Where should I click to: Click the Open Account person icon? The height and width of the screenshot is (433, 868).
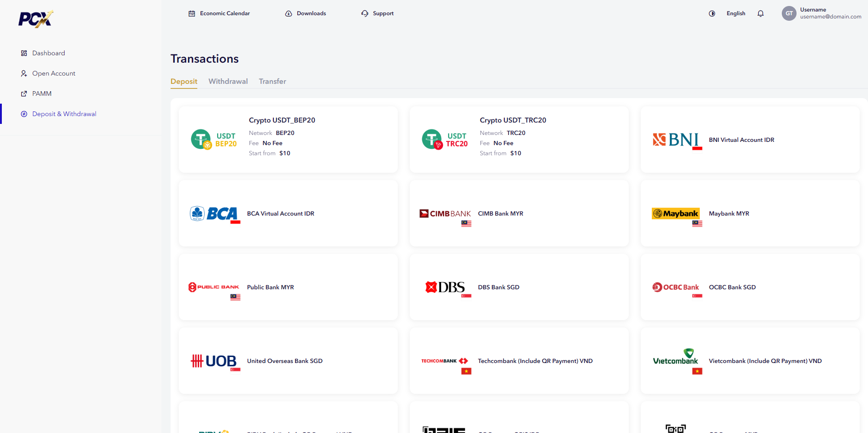pyautogui.click(x=24, y=73)
